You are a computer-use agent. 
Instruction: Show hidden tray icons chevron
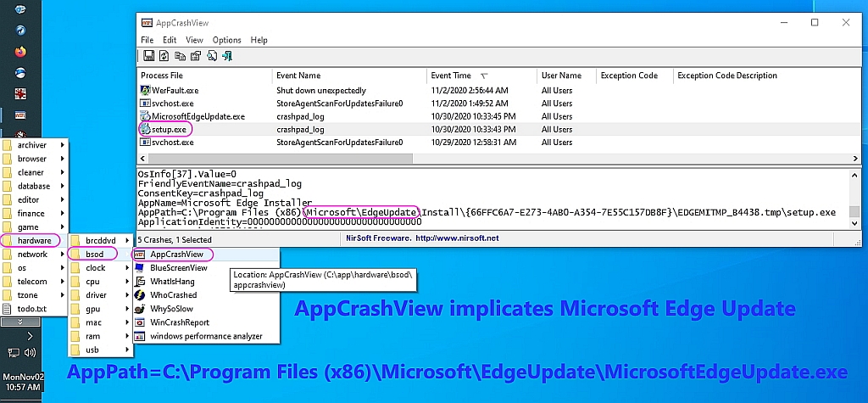(x=30, y=336)
